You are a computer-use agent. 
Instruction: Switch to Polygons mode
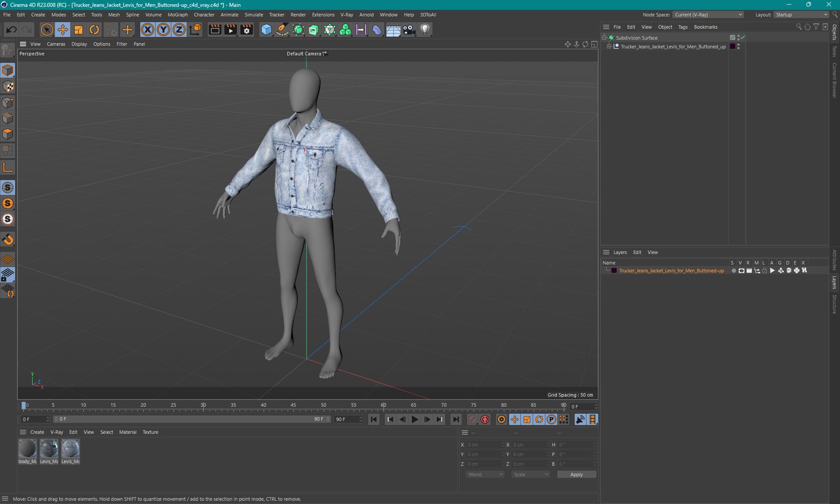pyautogui.click(x=8, y=134)
